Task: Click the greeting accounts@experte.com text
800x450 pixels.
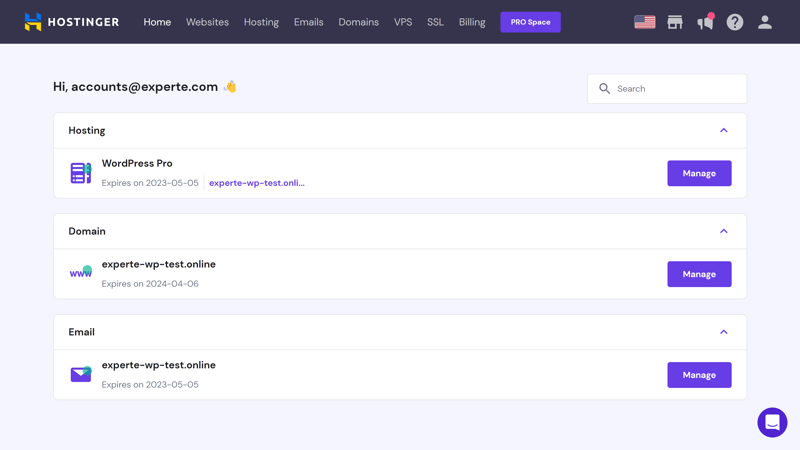Action: click(144, 87)
